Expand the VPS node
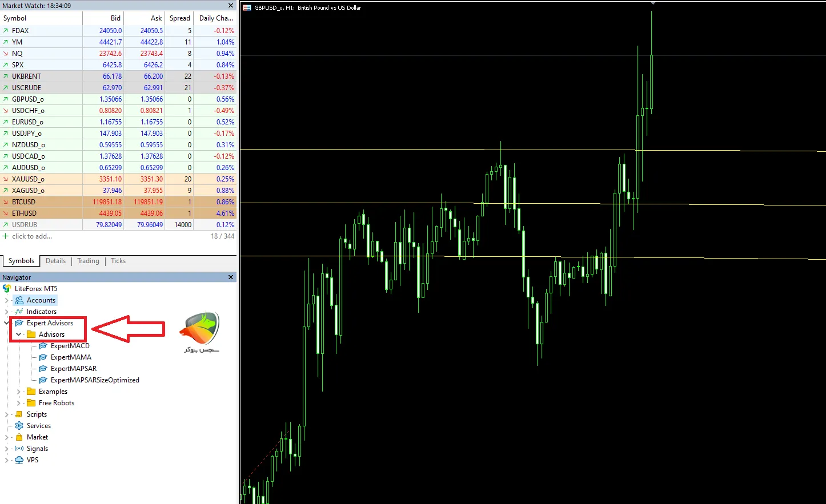The image size is (826, 504). point(6,460)
